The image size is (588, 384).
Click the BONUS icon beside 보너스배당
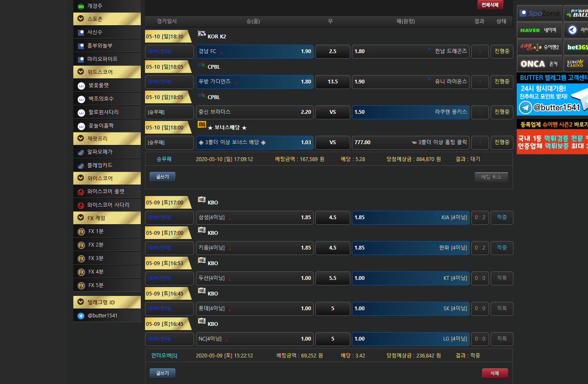point(202,125)
